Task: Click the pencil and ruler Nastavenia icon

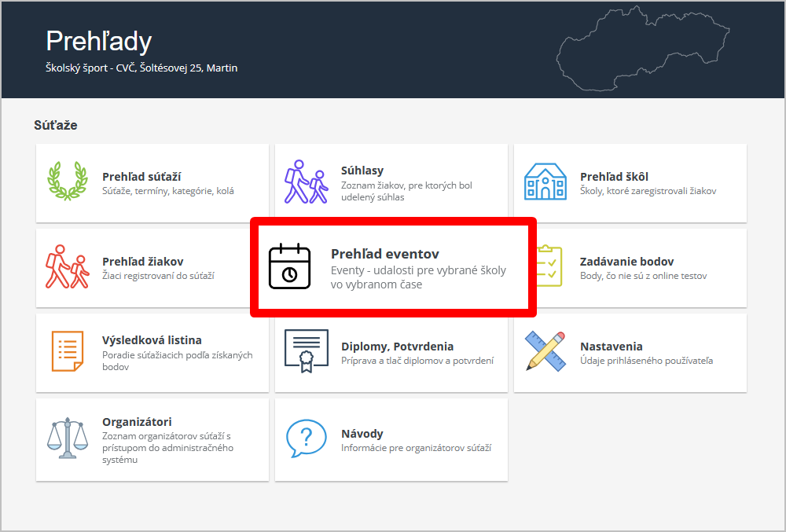Action: coord(545,352)
